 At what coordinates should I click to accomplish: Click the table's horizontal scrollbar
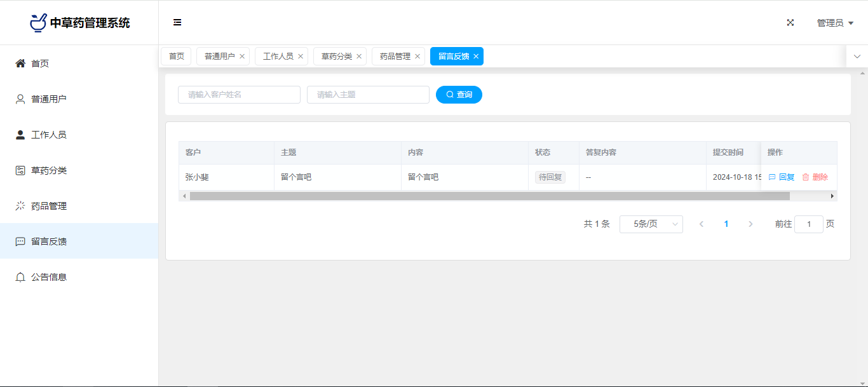pos(489,196)
